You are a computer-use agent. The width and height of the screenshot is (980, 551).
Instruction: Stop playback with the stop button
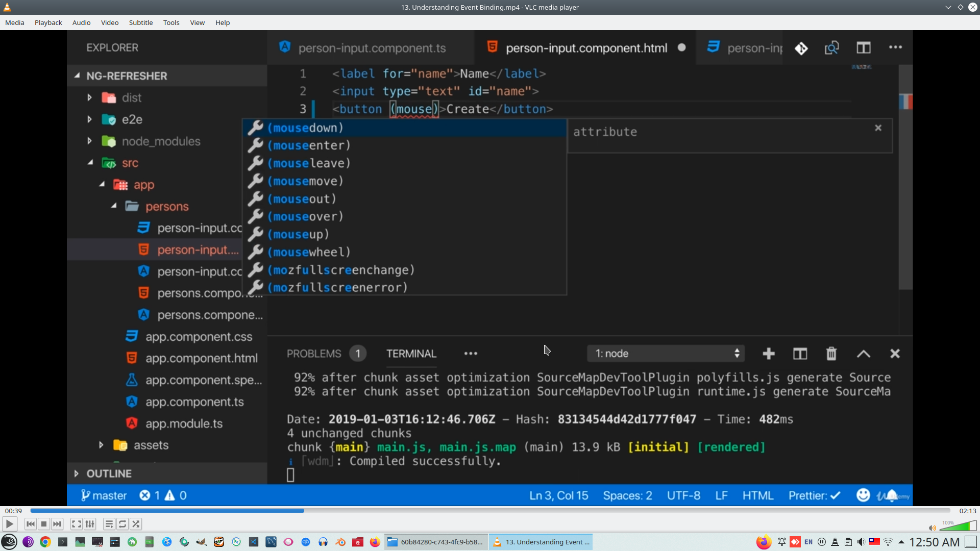coord(44,524)
